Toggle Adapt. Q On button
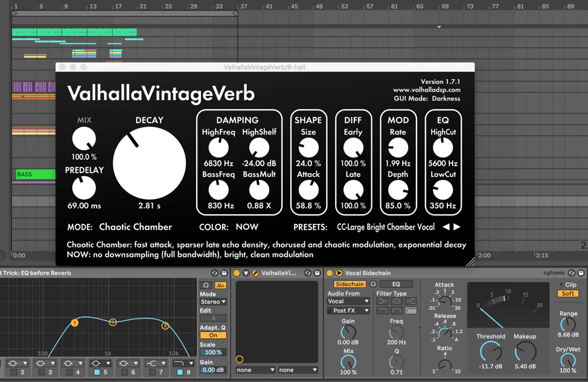This screenshot has height=382, width=588. [x=213, y=336]
